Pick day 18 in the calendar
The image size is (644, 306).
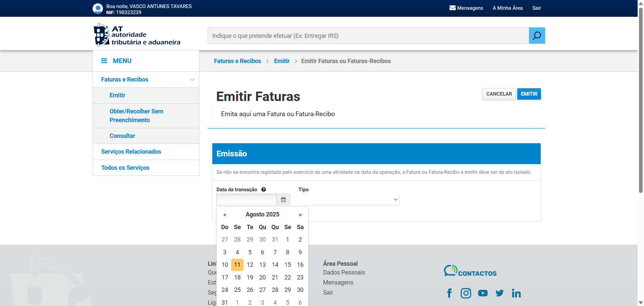[x=237, y=277]
